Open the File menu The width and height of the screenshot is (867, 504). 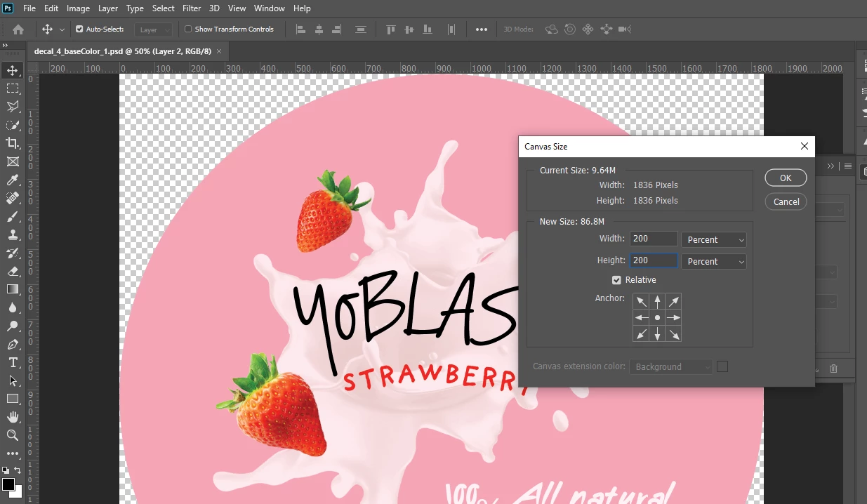coord(29,8)
